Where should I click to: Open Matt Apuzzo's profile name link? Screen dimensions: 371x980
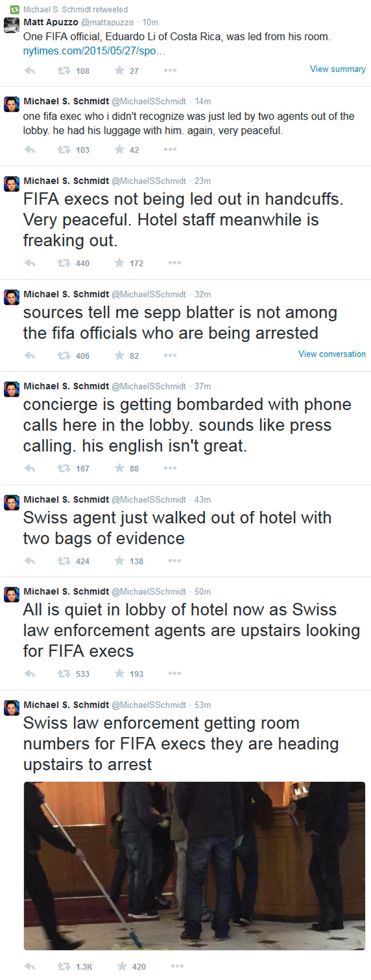(x=50, y=22)
